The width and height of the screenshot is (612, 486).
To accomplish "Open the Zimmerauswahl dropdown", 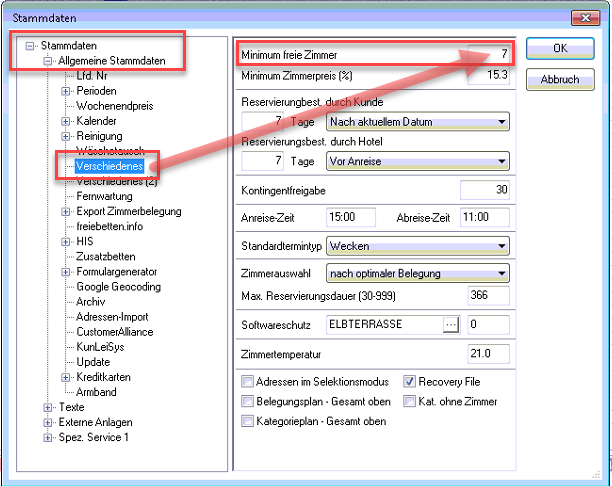I will pos(418,274).
